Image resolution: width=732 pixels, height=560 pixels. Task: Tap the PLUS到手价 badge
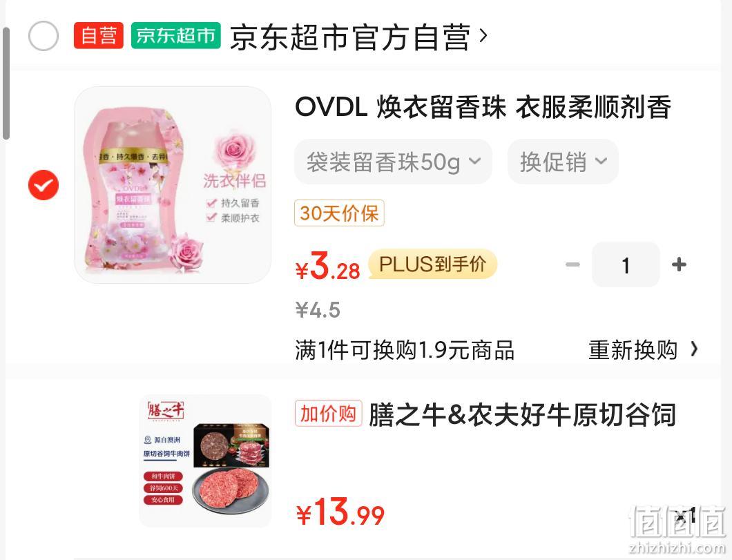tap(433, 264)
